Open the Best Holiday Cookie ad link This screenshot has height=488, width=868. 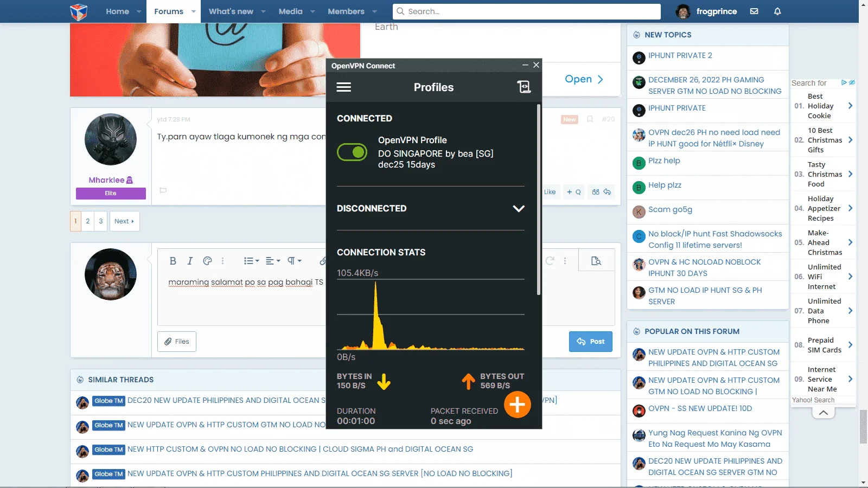[821, 106]
